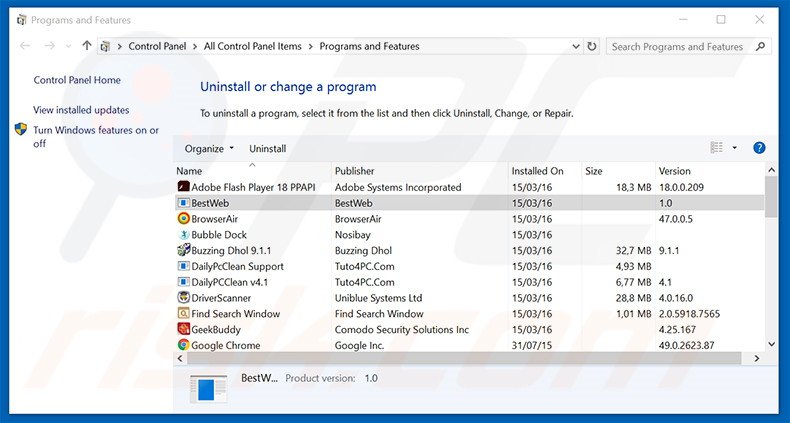This screenshot has width=790, height=423.
Task: Open the help question mark icon
Action: click(759, 148)
